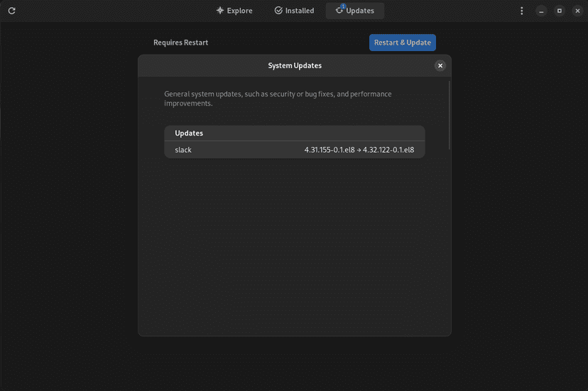Click the refresh updates icon
Screen dimensions: 588x391
click(x=12, y=11)
